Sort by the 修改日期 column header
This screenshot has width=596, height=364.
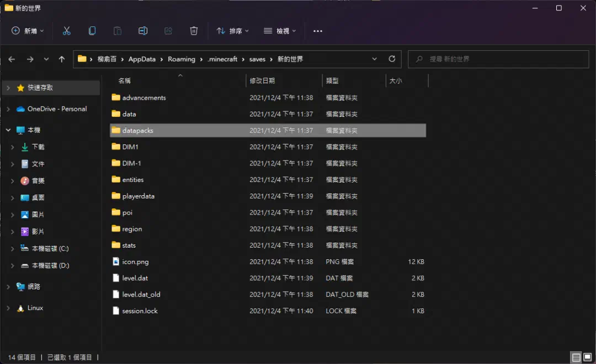(x=262, y=81)
